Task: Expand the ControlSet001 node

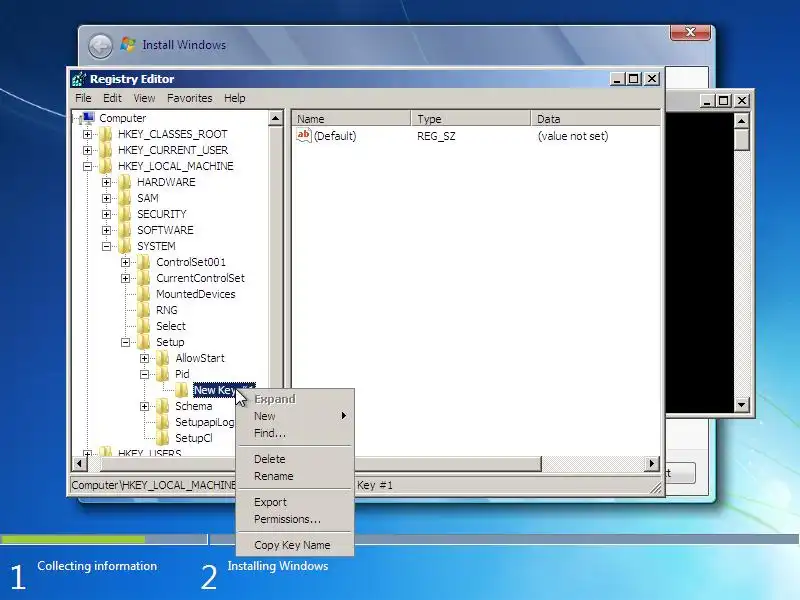Action: coord(126,262)
